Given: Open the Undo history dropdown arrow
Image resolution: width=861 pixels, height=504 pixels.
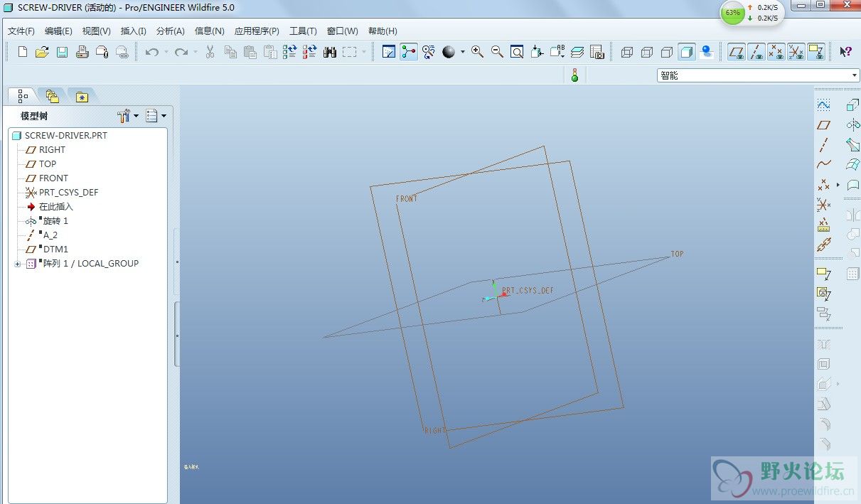Looking at the screenshot, I should (x=166, y=52).
